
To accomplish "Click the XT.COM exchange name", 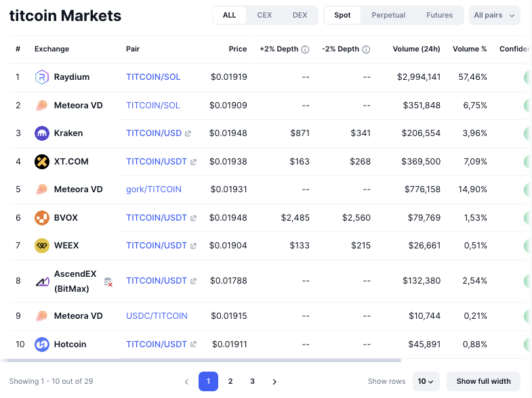I will point(71,162).
